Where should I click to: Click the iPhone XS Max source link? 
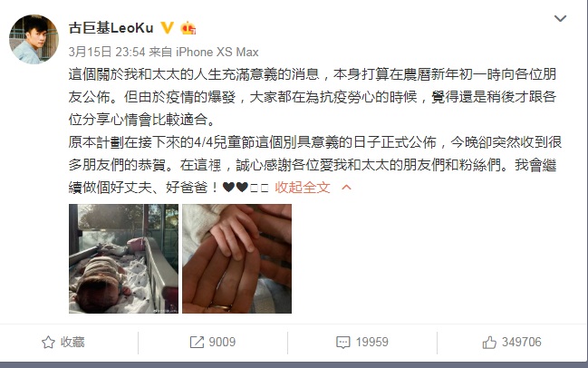217,52
